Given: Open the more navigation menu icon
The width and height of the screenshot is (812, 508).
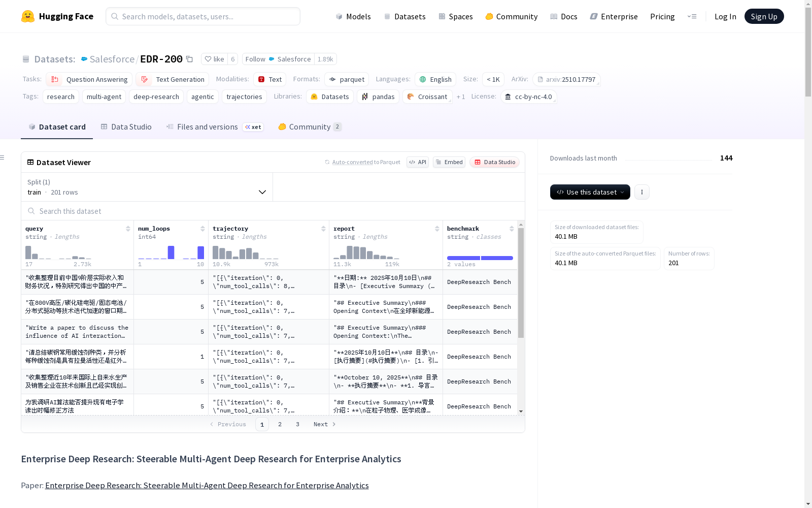Looking at the screenshot, I should click(692, 16).
